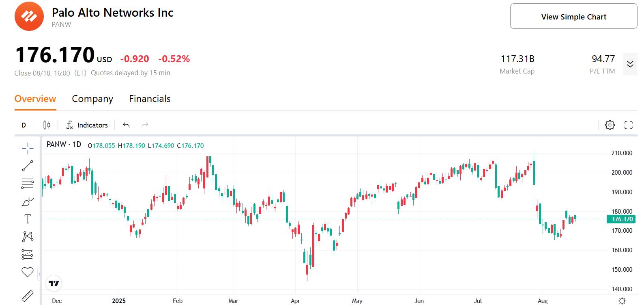The height and width of the screenshot is (305, 644).
Task: Click the heart favorites icon
Action: point(28,272)
